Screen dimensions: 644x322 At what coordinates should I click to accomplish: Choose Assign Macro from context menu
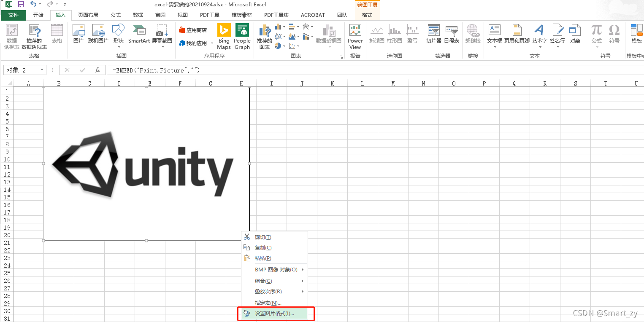[x=274, y=303]
